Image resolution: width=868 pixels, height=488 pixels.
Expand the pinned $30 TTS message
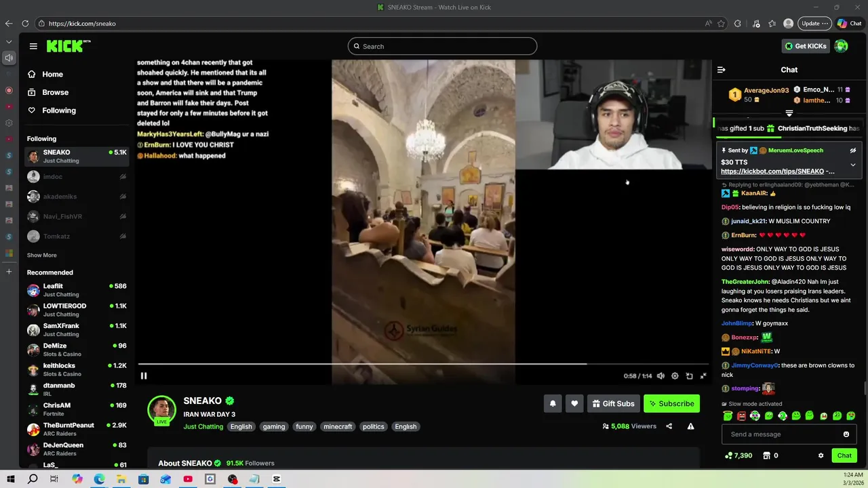tap(853, 165)
